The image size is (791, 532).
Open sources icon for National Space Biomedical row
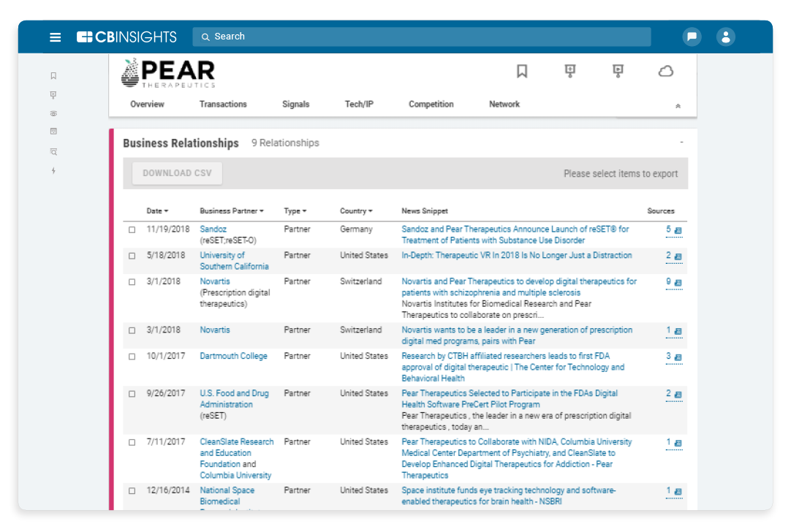tap(678, 491)
